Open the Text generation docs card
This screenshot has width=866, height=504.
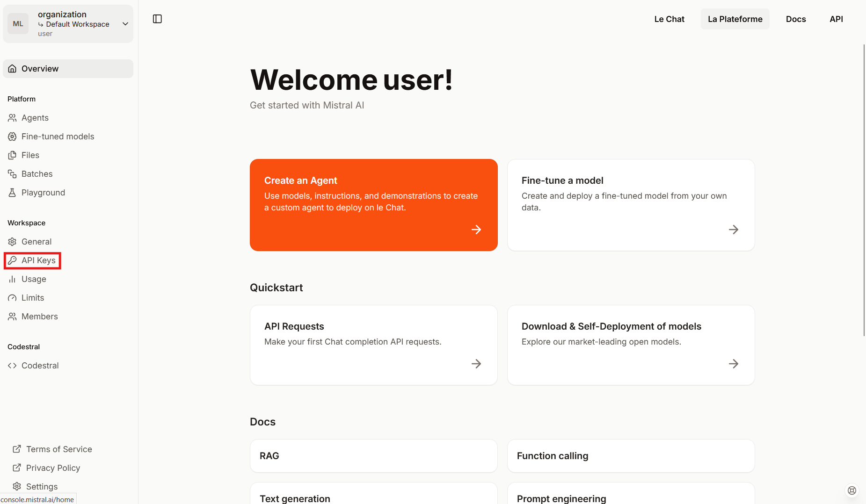pyautogui.click(x=373, y=494)
